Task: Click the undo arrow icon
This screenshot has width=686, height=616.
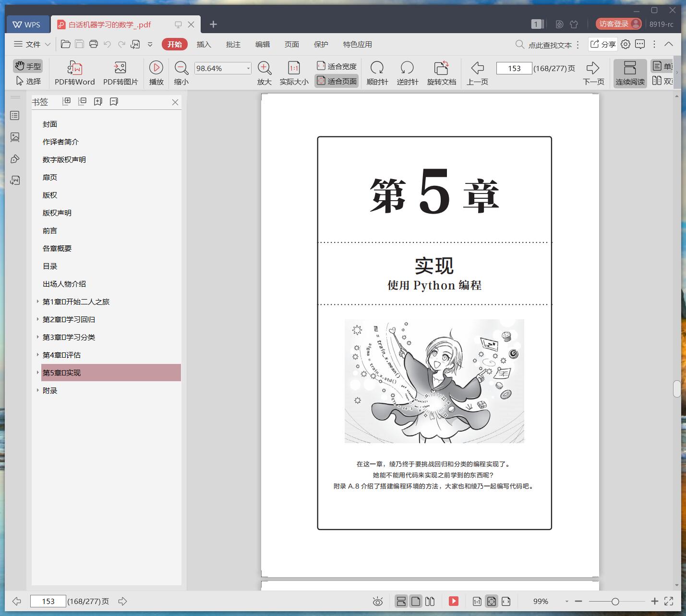Action: coord(108,44)
